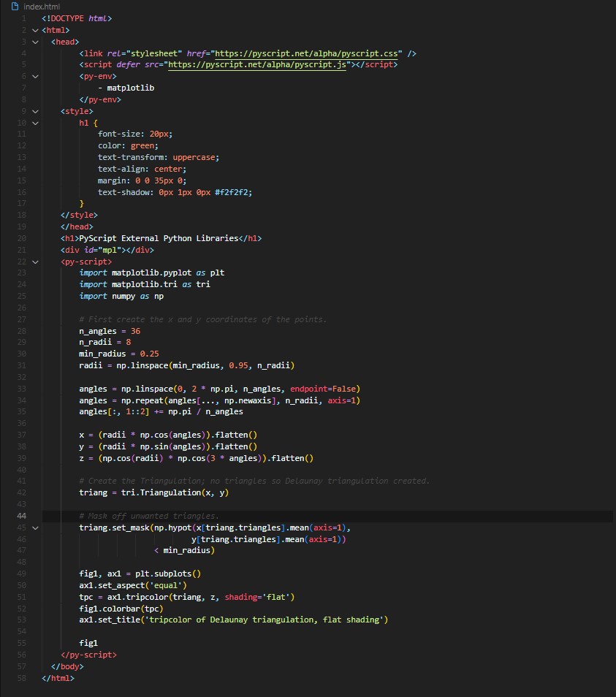
Task: Collapse the py-env block fold at line 6
Action: point(35,77)
